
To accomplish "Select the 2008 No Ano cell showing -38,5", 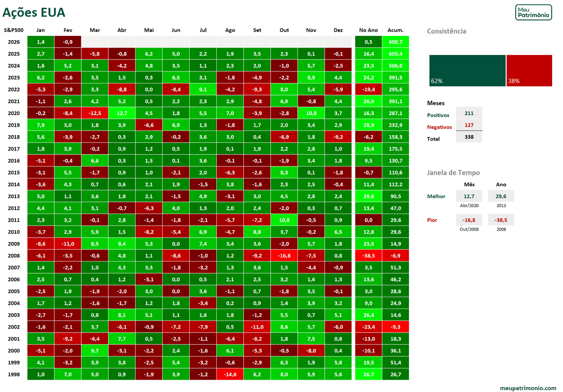I will click(x=368, y=255).
